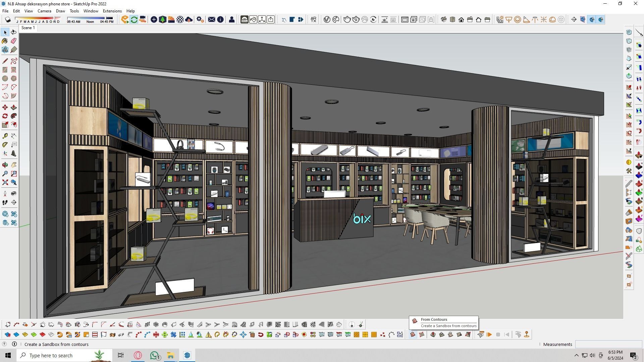Choose the Tape Measure tool
644x362 pixels.
(x=5, y=136)
